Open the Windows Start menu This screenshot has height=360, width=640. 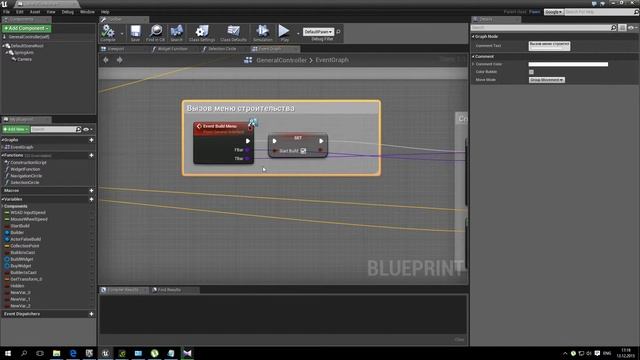(8, 353)
